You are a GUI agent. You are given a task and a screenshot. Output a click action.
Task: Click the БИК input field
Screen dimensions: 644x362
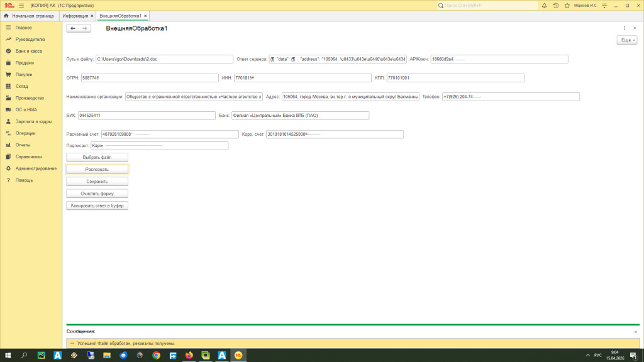pyautogui.click(x=147, y=116)
